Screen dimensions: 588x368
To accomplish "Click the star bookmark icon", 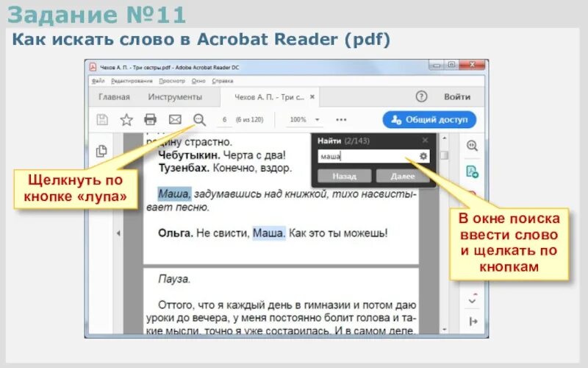I will tap(126, 119).
